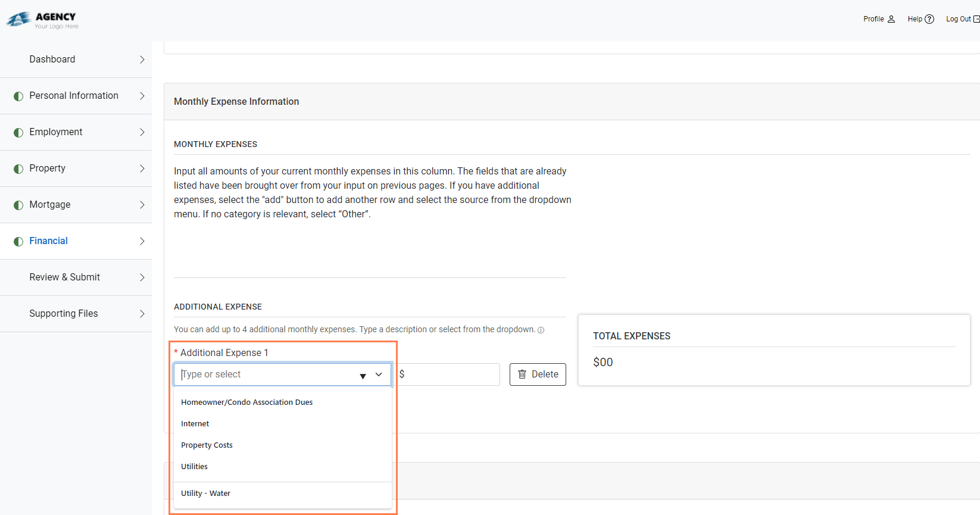Click the dollar amount input field

coord(451,374)
